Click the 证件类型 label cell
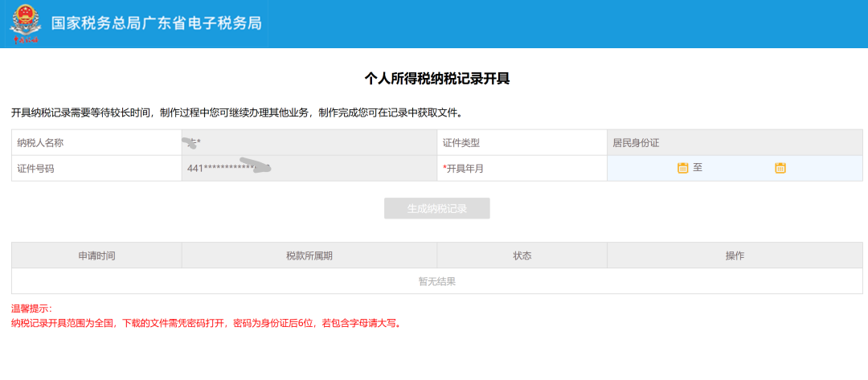 coord(522,142)
